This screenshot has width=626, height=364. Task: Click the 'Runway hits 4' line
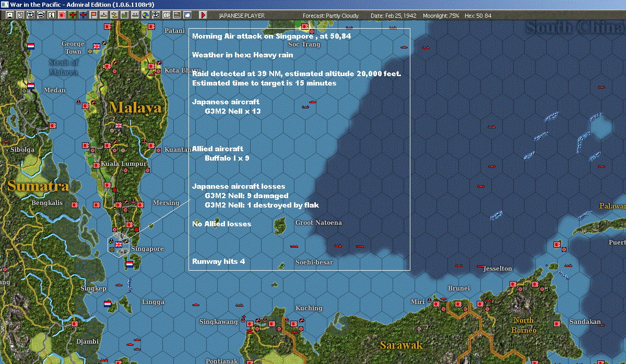[x=218, y=262]
